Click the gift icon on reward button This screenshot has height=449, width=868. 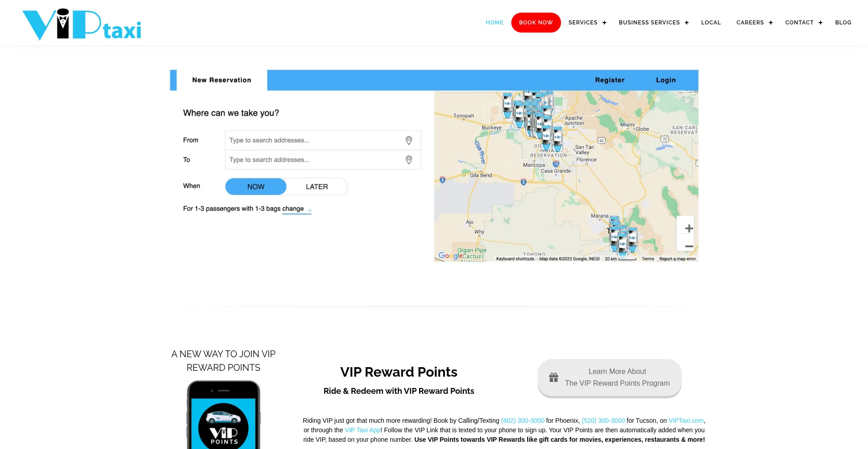pos(554,377)
